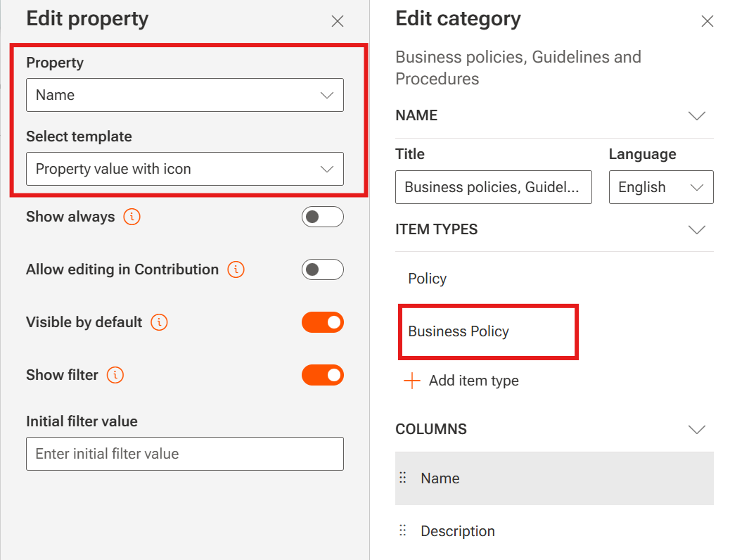Viewport: 730px width, 560px height.
Task: Select the Business Policy item type
Action: pyautogui.click(x=459, y=331)
